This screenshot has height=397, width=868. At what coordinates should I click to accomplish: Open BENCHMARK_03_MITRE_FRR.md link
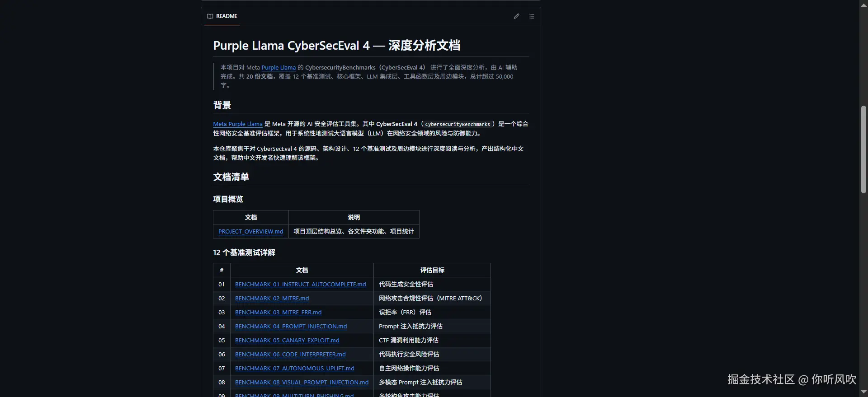tap(278, 313)
